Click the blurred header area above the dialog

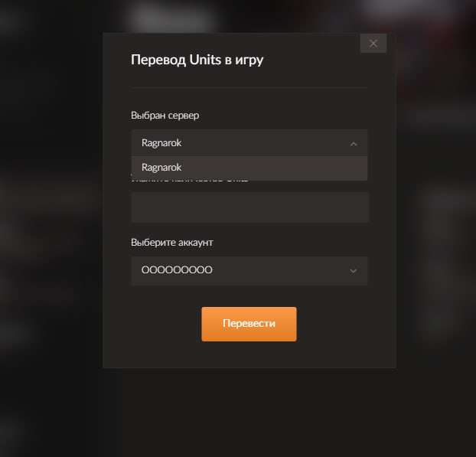(249, 16)
